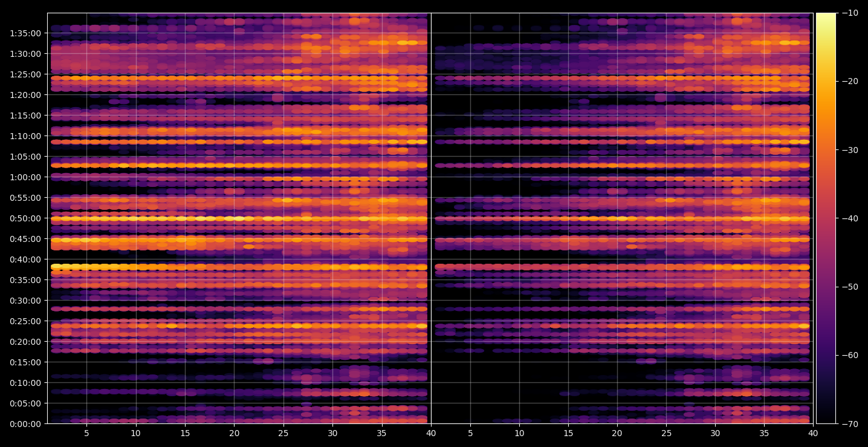Click x-axis label 40 between the two heatmaps
868x447 pixels.
pos(431,433)
